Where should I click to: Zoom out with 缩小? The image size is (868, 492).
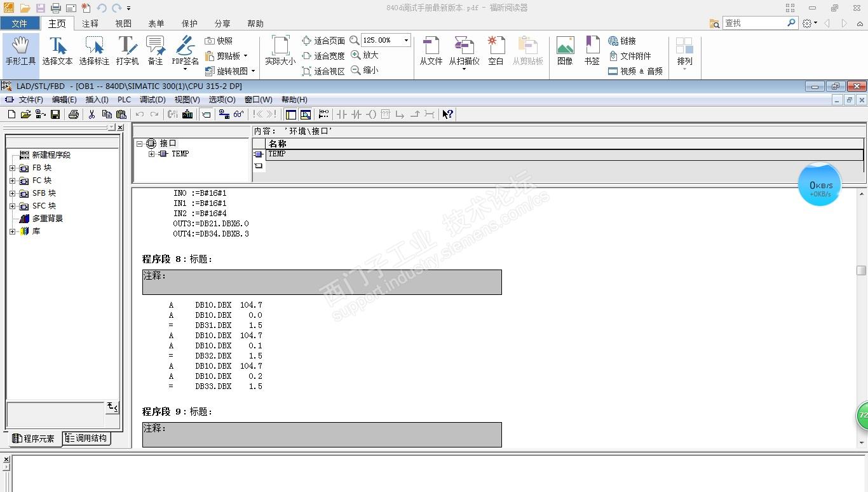[365, 71]
